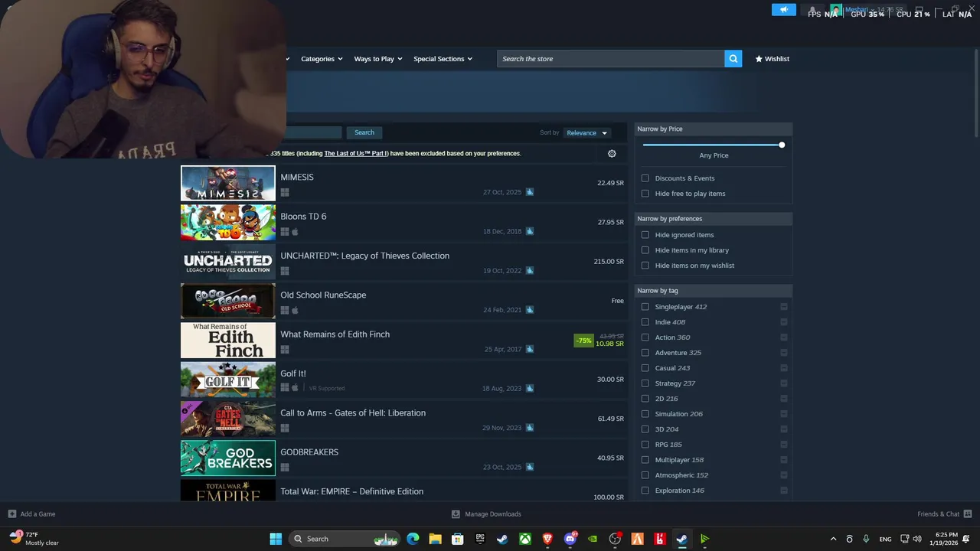Open the Sort by Relevance dropdown

(x=586, y=133)
